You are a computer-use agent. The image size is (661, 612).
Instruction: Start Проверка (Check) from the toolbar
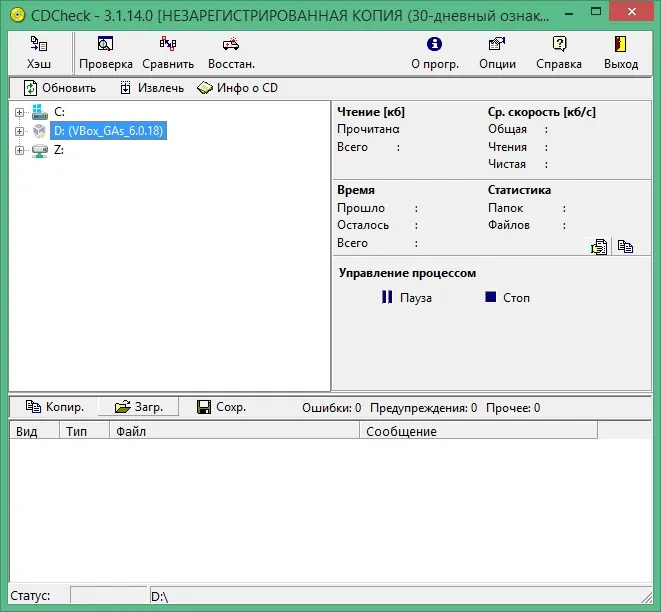click(x=106, y=54)
